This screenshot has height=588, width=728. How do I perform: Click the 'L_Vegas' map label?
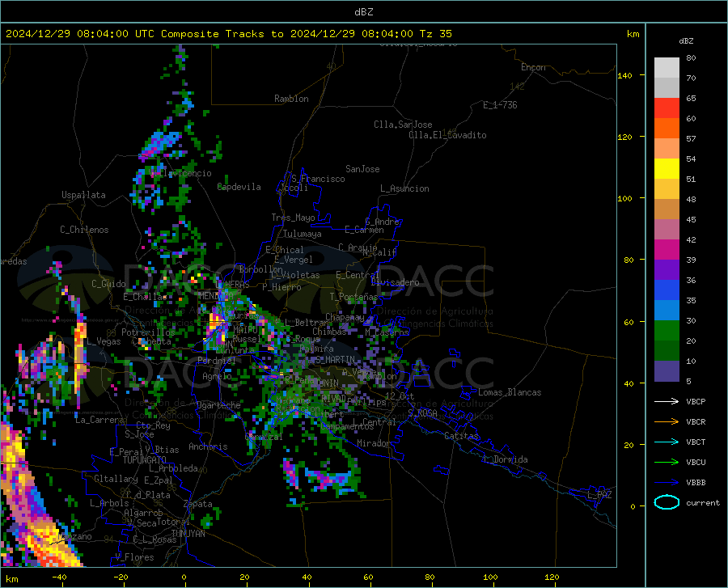click(104, 341)
